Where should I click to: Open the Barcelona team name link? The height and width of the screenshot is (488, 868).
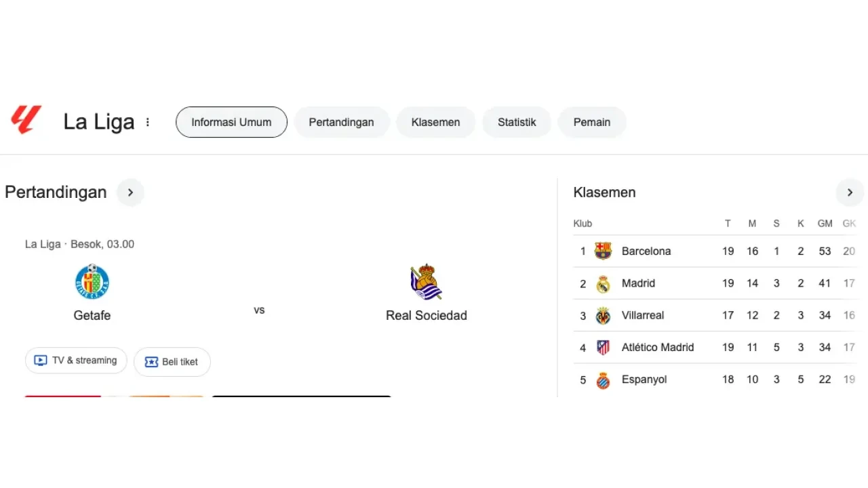point(646,251)
